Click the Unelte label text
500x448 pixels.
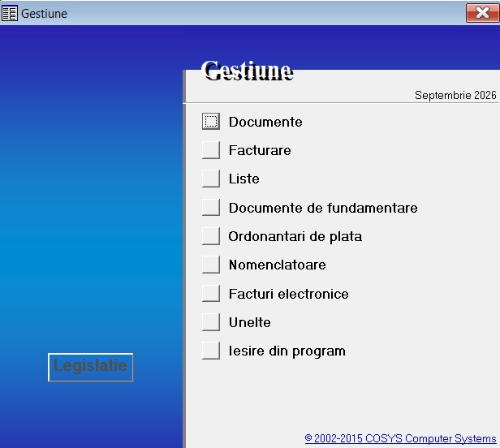point(250,322)
